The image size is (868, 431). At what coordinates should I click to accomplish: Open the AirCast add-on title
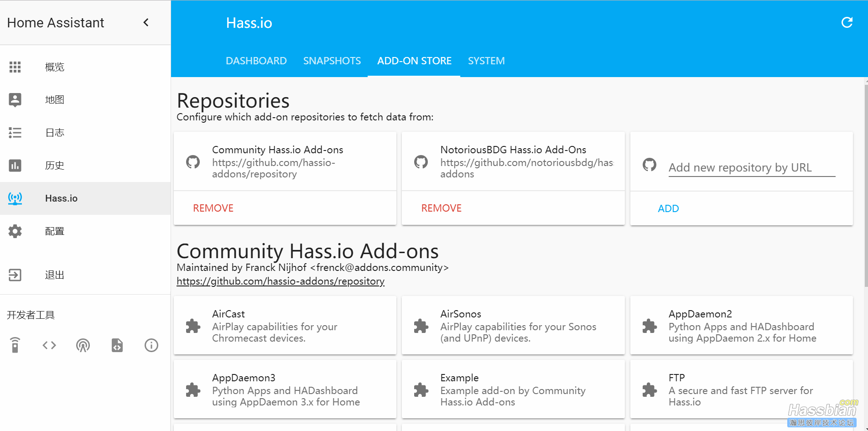[228, 314]
